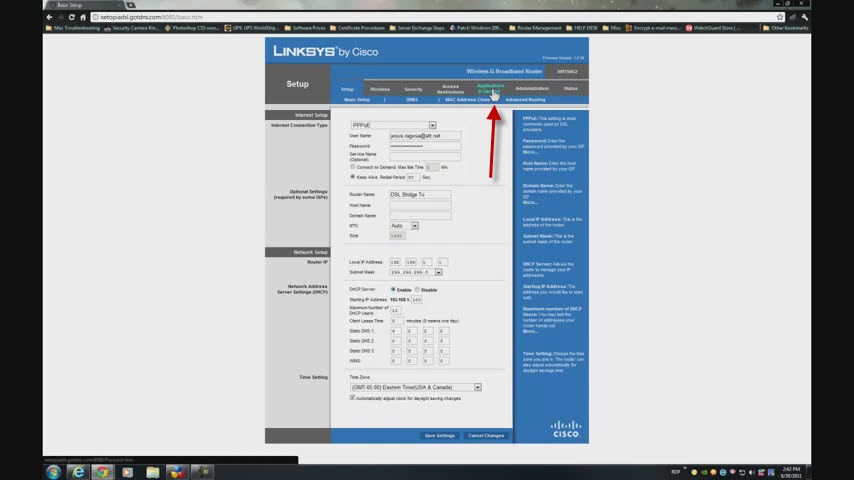
Task: Open Other bookmarks folder
Action: click(785, 28)
